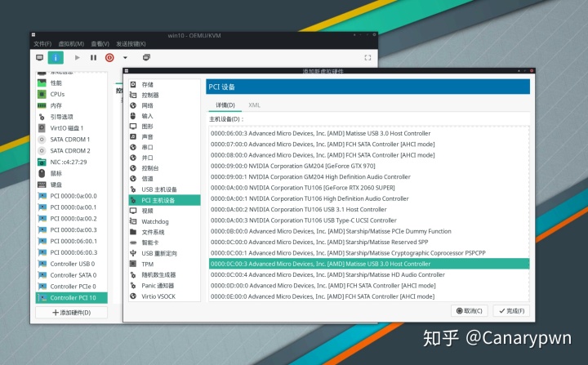Select 并口 parallel hardware type
The image size is (588, 365).
tap(164, 158)
